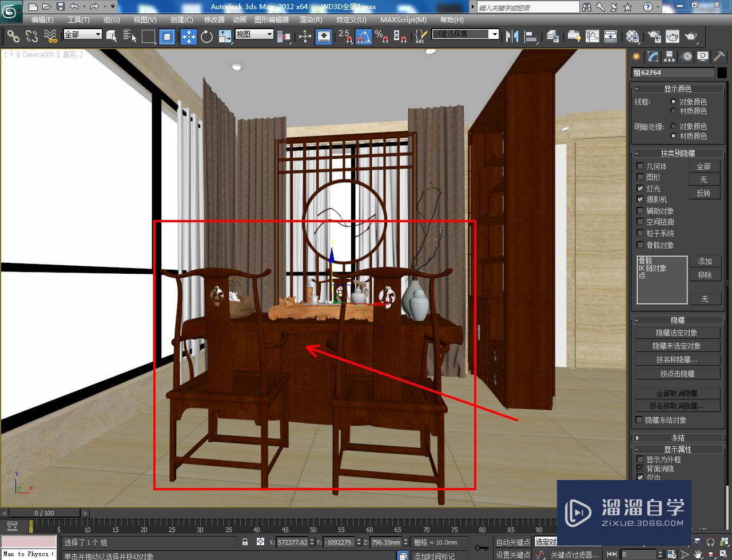
Task: Switch to the Motion command panel tab
Action: [x=686, y=57]
